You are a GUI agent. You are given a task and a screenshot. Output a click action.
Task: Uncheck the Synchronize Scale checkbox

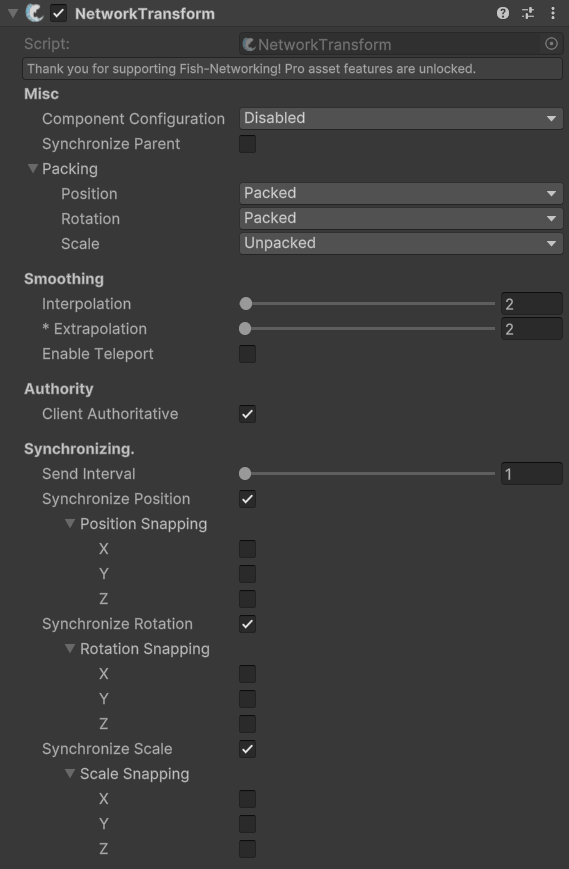point(248,749)
